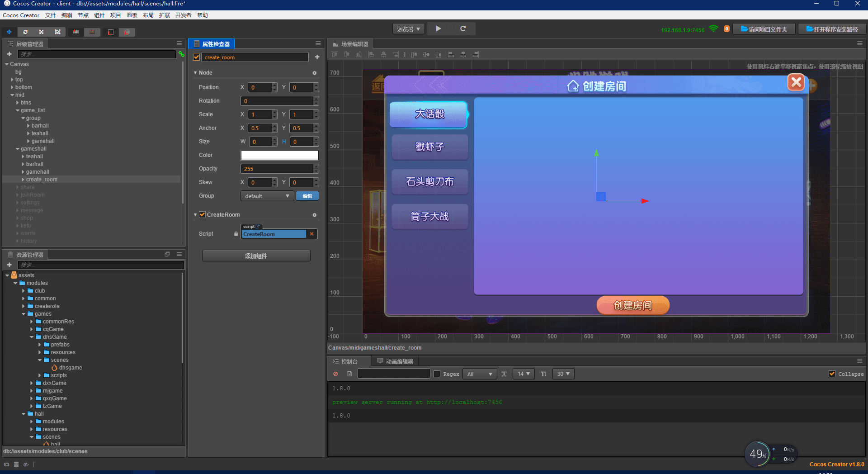Click the wifi preview connection icon
Image resolution: width=868 pixels, height=474 pixels.
coord(713,29)
